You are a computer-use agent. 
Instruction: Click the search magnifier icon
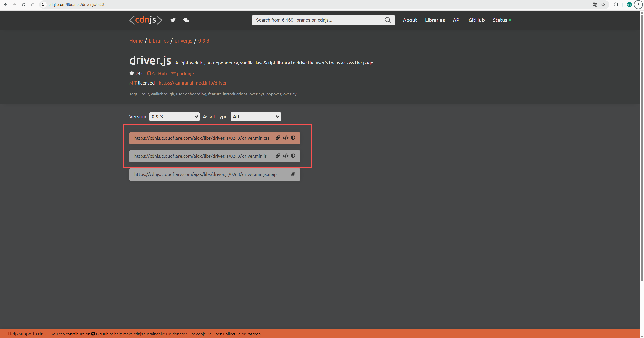pyautogui.click(x=388, y=20)
